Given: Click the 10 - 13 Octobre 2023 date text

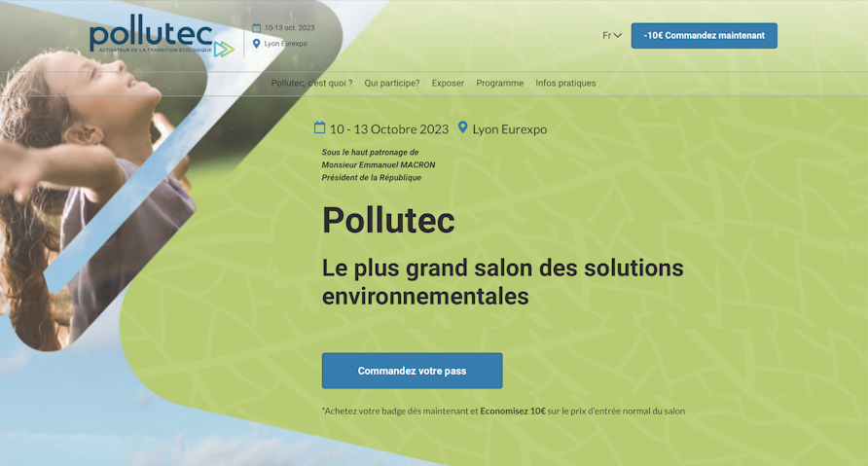Looking at the screenshot, I should pyautogui.click(x=389, y=129).
